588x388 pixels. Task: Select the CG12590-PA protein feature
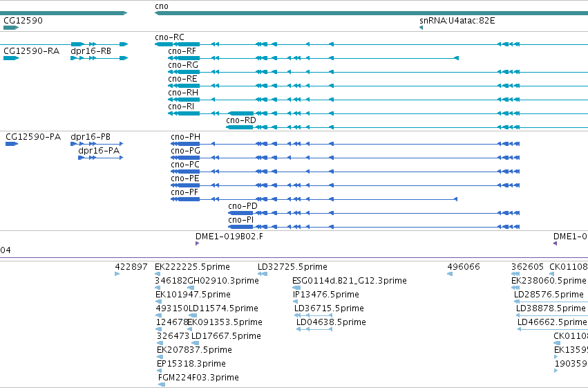(x=12, y=144)
